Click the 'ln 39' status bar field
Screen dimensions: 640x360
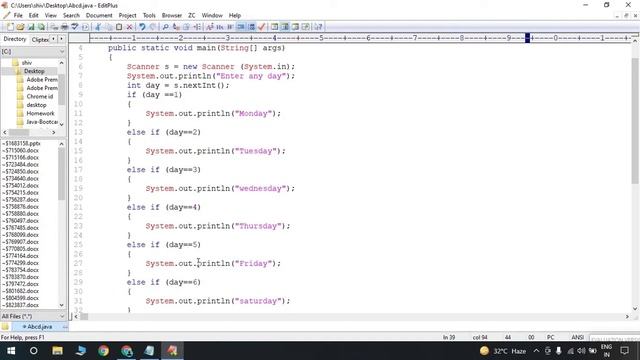(449, 337)
